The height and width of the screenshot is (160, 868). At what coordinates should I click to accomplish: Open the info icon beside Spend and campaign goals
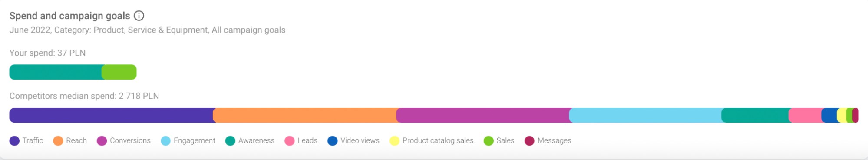pyautogui.click(x=139, y=16)
